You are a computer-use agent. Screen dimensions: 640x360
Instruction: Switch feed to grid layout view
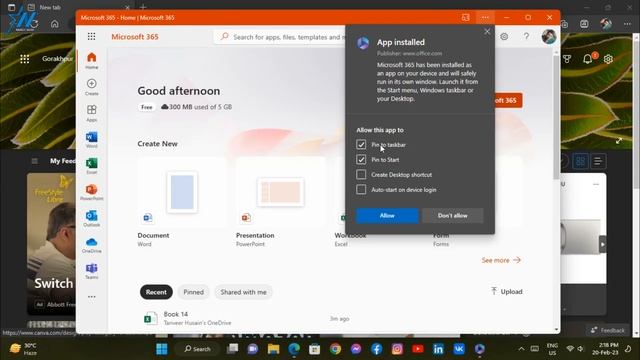(580, 161)
